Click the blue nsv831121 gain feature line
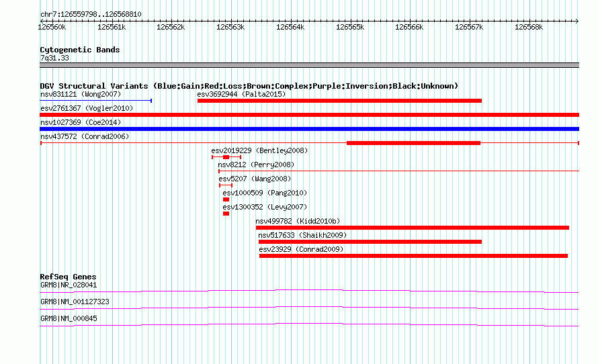The height and width of the screenshot is (364, 598). (95, 101)
